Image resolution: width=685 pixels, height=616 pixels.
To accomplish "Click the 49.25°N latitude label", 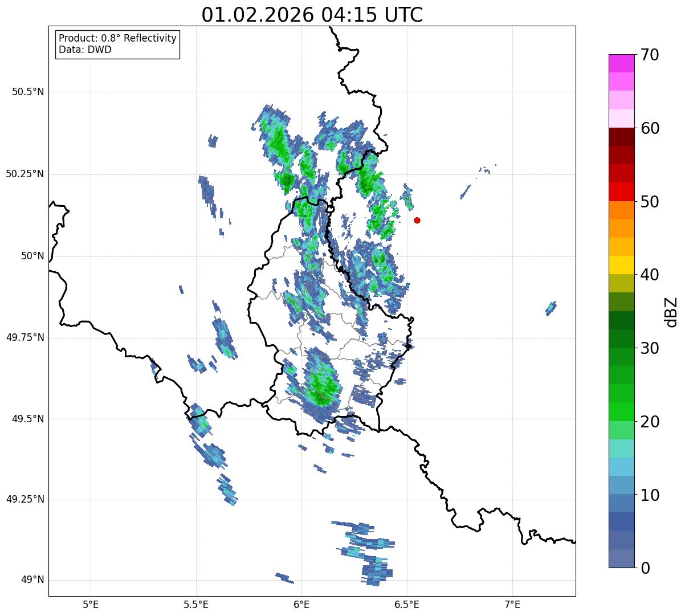I will click(25, 499).
